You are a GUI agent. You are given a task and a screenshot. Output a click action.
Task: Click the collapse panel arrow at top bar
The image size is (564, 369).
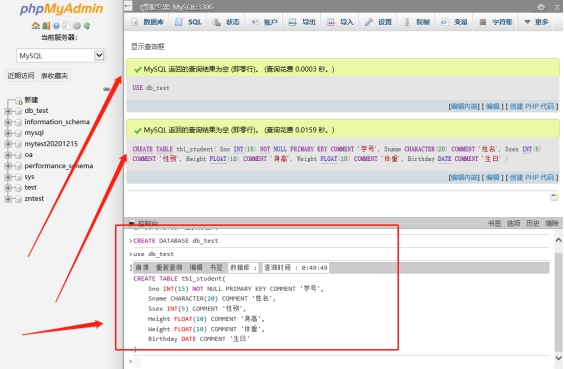click(128, 5)
